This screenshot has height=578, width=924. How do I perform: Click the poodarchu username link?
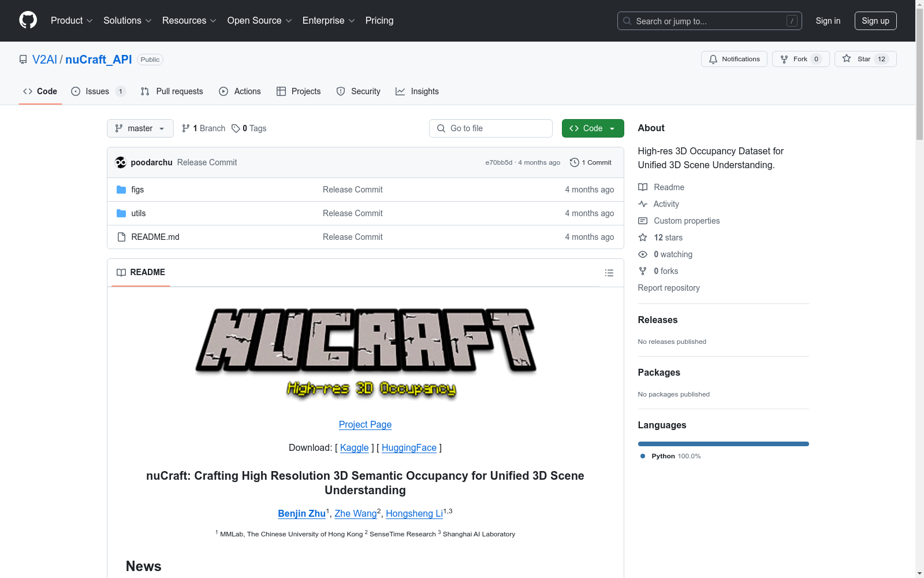pos(152,162)
